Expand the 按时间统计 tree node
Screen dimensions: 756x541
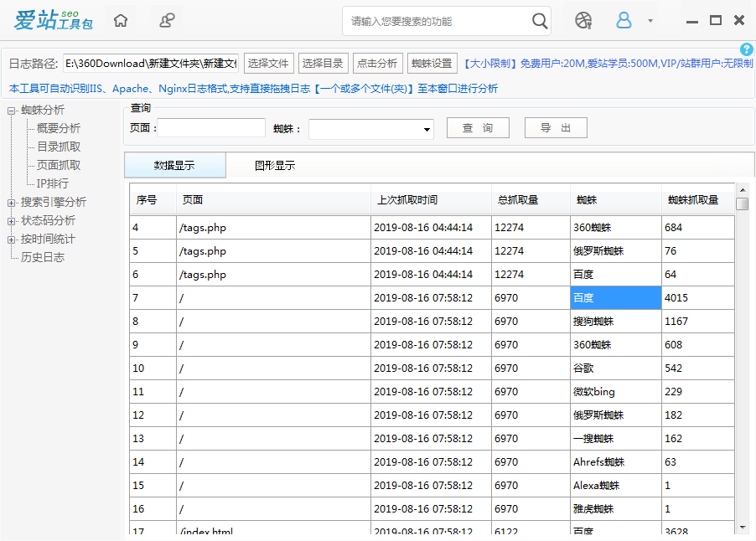pyautogui.click(x=11, y=240)
